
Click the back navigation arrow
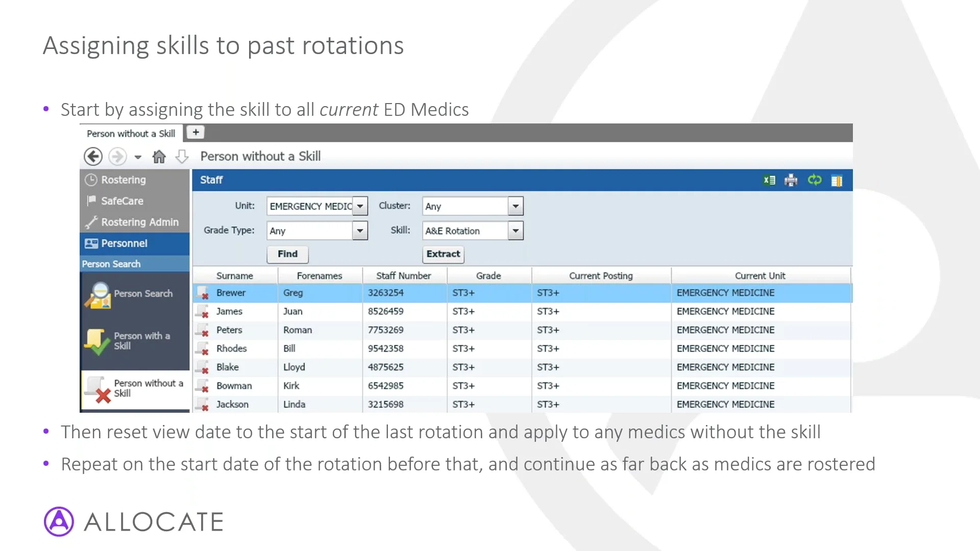pos(93,156)
